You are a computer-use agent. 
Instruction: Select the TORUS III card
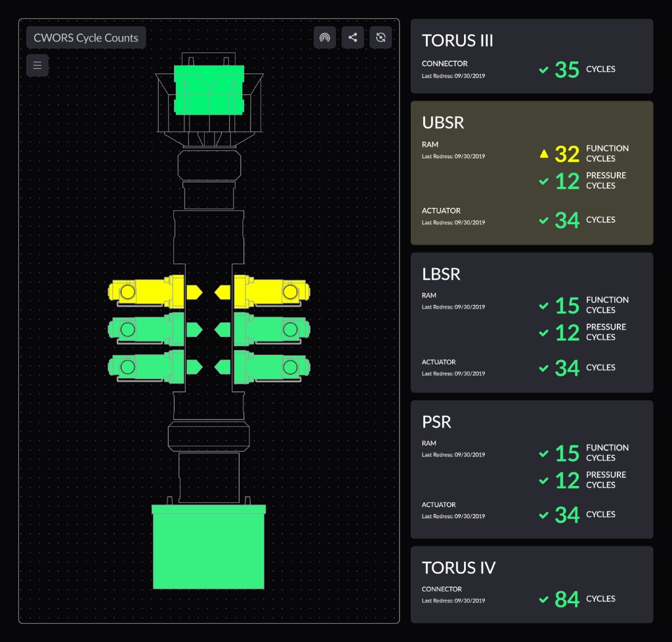532,56
